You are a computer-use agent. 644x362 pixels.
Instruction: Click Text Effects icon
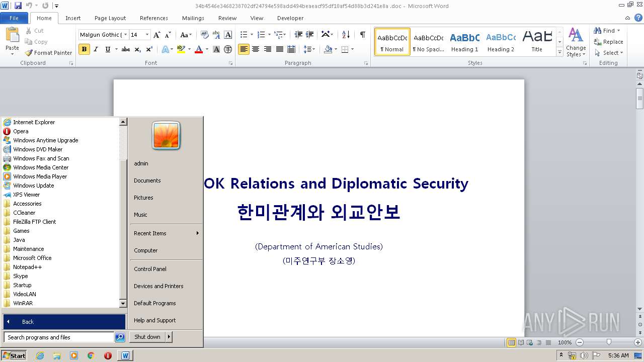click(165, 49)
